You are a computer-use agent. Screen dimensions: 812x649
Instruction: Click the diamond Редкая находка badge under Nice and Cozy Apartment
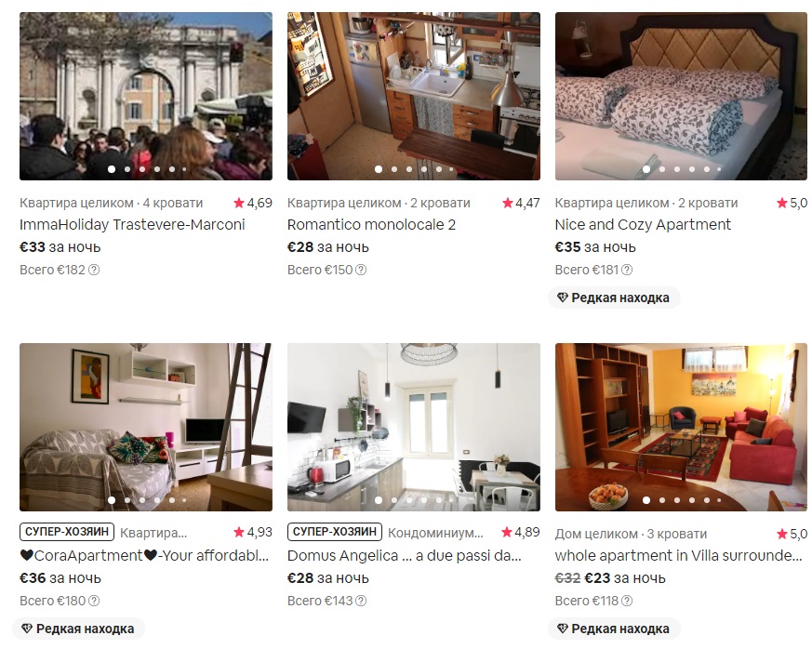(614, 298)
